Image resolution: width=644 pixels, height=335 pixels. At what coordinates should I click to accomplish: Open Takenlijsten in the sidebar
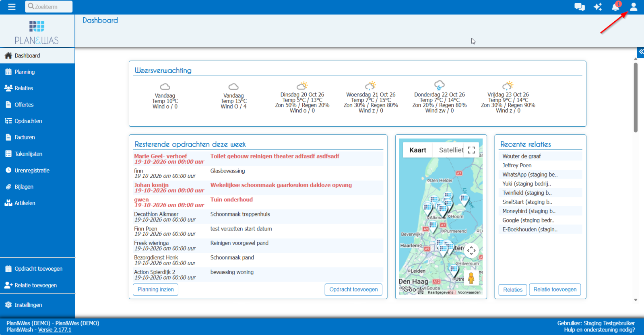coord(37,154)
